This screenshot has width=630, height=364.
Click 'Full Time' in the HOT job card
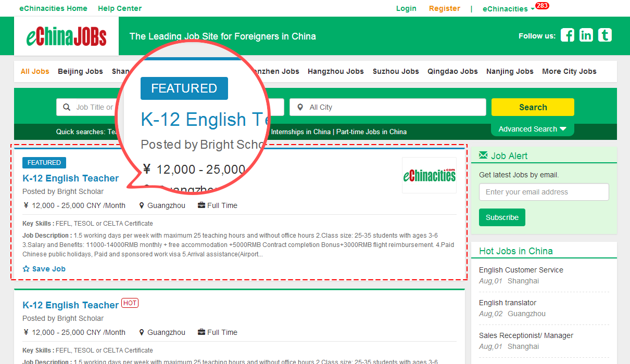click(x=222, y=332)
